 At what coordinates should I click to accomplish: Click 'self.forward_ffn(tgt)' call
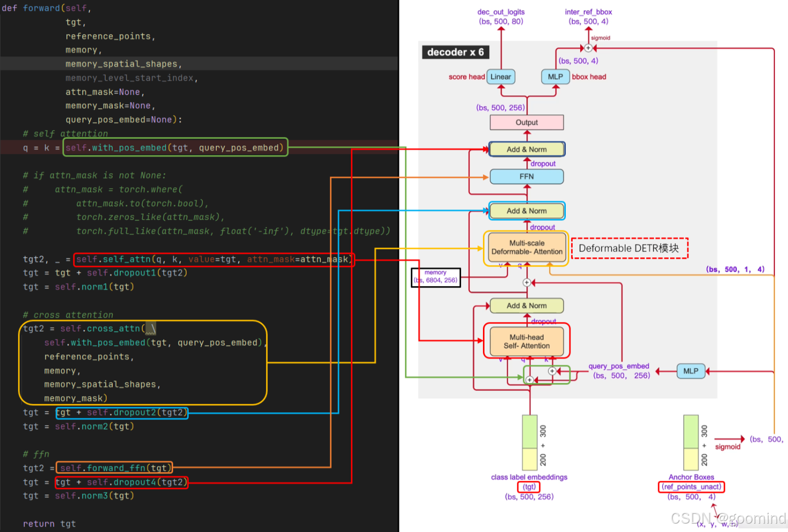point(114,468)
